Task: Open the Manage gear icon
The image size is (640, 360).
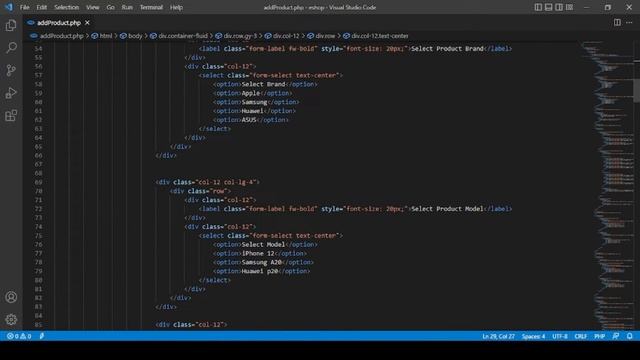Action: (11, 319)
